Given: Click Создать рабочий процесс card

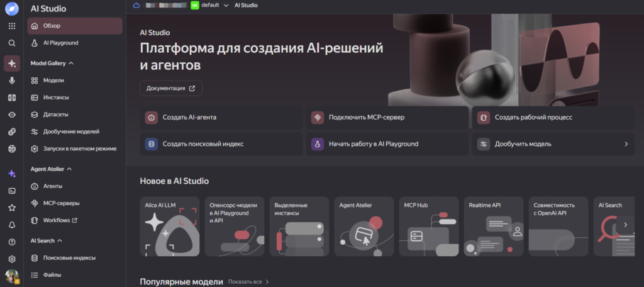Looking at the screenshot, I should click(553, 118).
